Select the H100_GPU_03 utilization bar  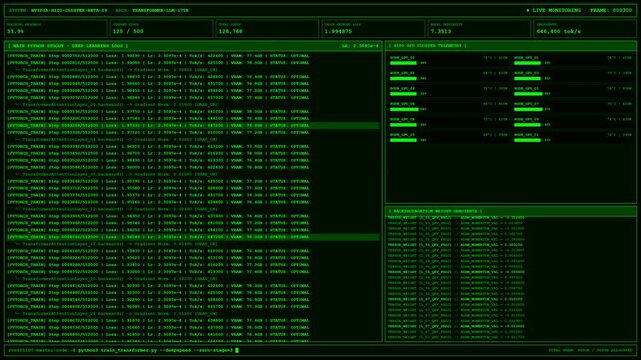(x=527, y=78)
